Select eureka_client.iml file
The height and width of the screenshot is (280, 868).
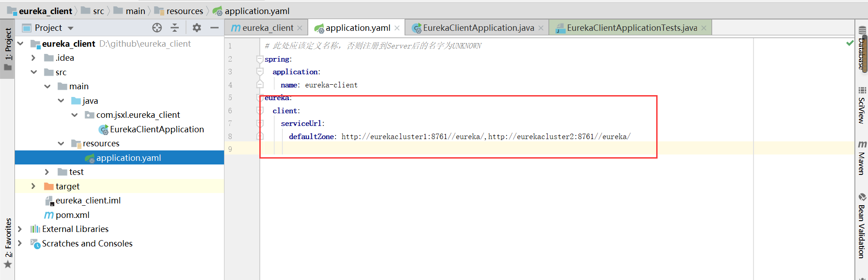[83, 200]
